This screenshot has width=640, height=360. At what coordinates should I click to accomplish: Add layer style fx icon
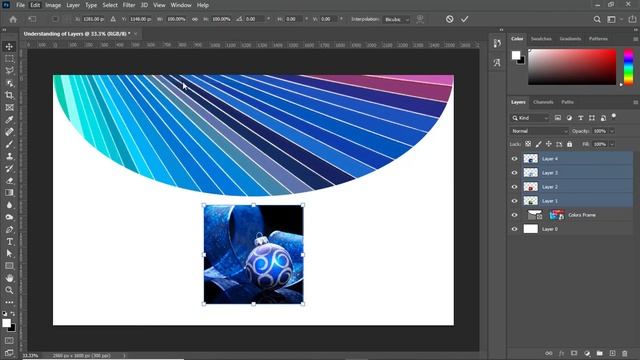pos(562,353)
